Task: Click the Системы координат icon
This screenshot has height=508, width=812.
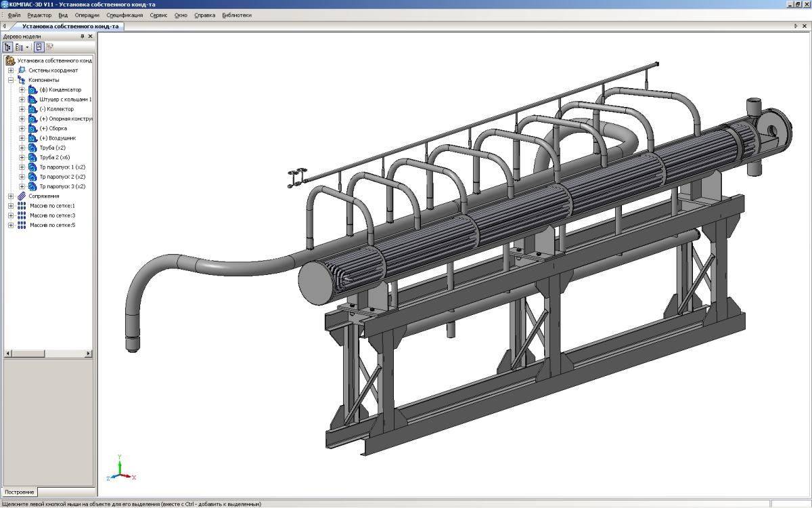Action: point(22,70)
